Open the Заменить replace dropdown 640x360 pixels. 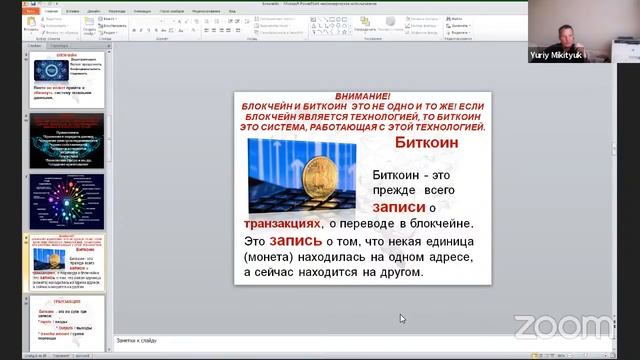click(458, 26)
